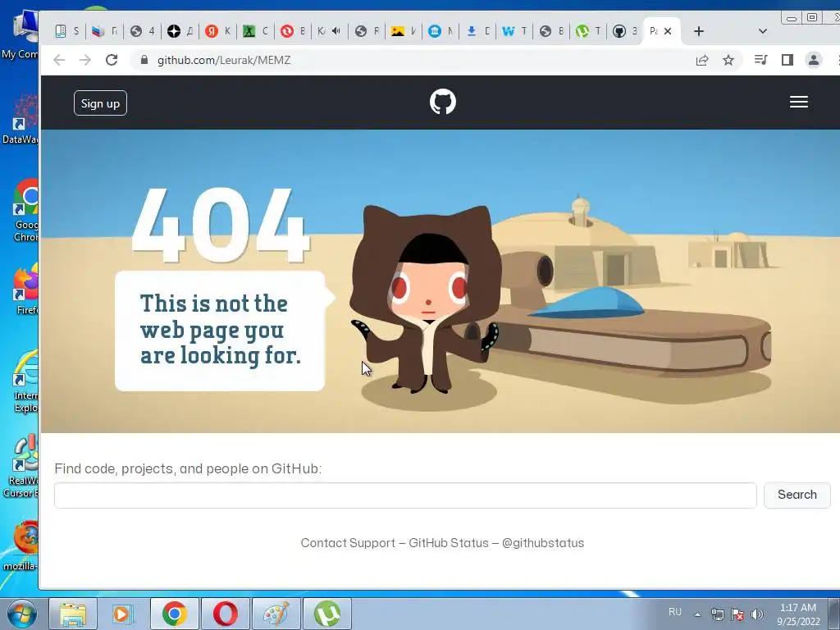Click the 'Find code, projects, and people' label
The width and height of the screenshot is (840, 630).
coord(188,468)
